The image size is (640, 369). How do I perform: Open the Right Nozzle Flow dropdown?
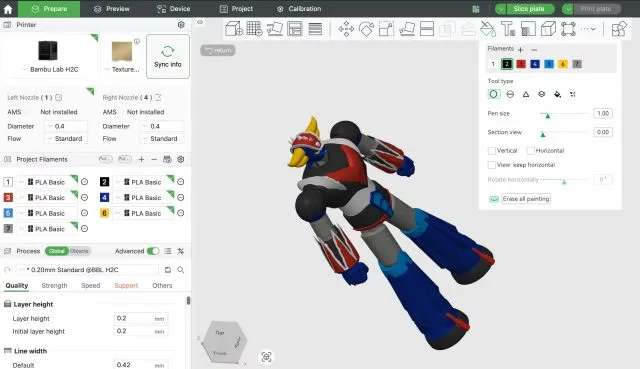pyautogui.click(x=161, y=139)
